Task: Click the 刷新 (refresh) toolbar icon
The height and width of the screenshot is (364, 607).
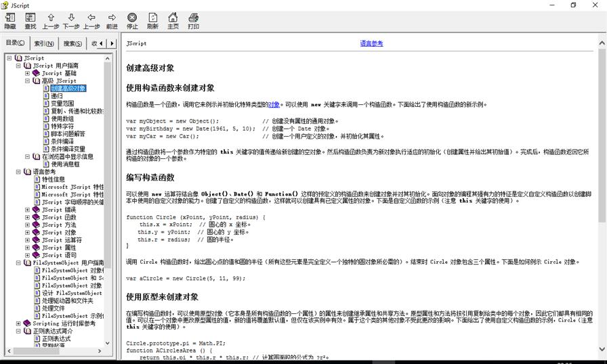Action: pyautogui.click(x=153, y=18)
